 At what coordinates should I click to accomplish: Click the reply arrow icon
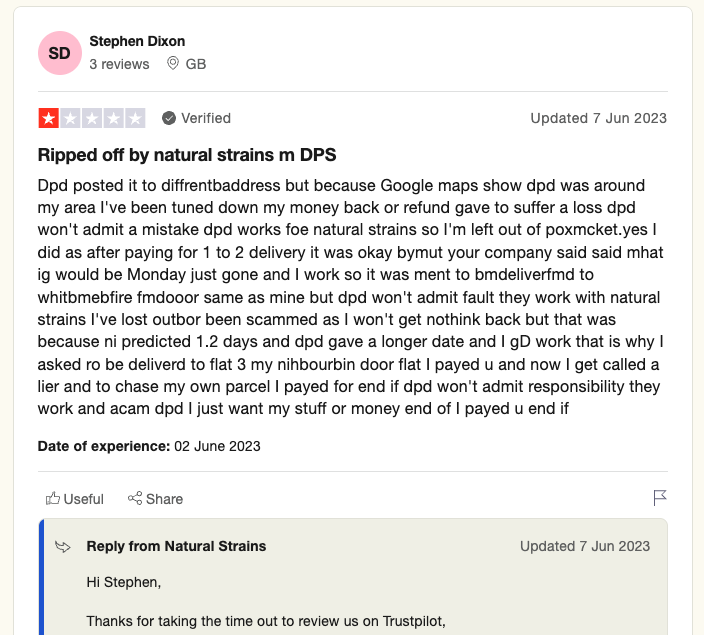[x=63, y=546]
